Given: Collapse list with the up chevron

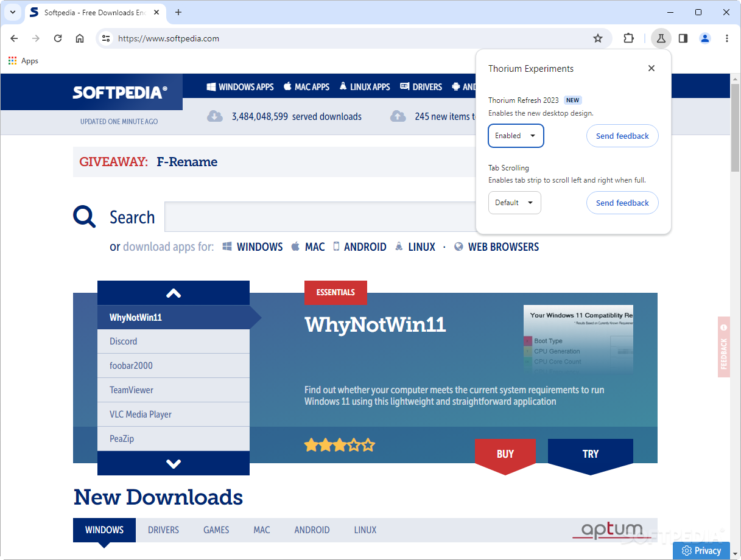Looking at the screenshot, I should coord(174,293).
